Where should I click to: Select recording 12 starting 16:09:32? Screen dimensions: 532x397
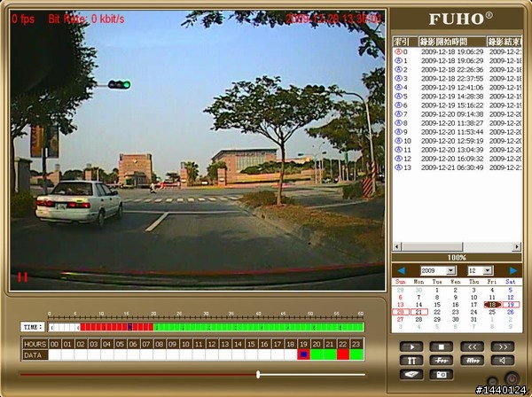coord(458,159)
